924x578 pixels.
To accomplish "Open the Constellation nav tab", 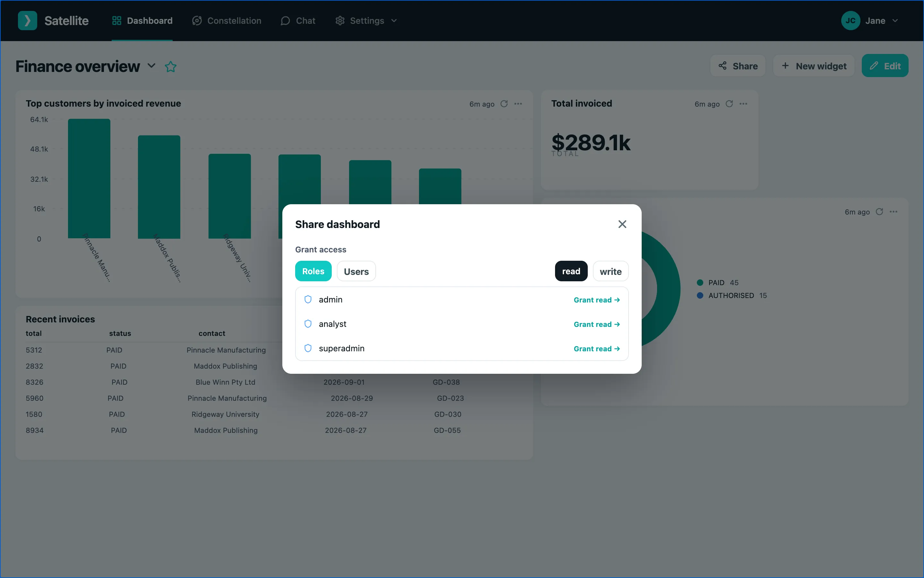I will tap(227, 21).
